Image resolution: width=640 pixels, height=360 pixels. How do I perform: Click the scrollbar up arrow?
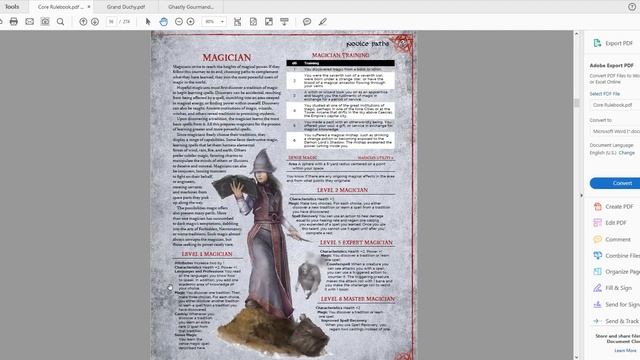pos(577,33)
